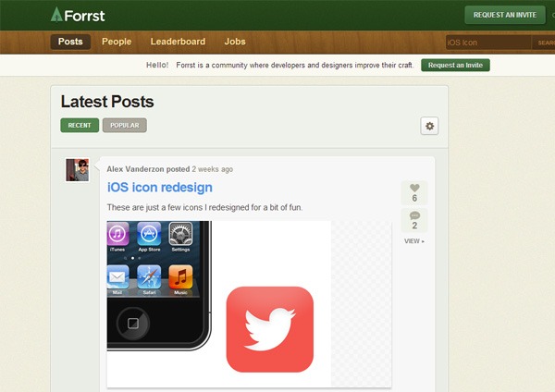Expand the VIEW dropdown on the post

point(414,241)
